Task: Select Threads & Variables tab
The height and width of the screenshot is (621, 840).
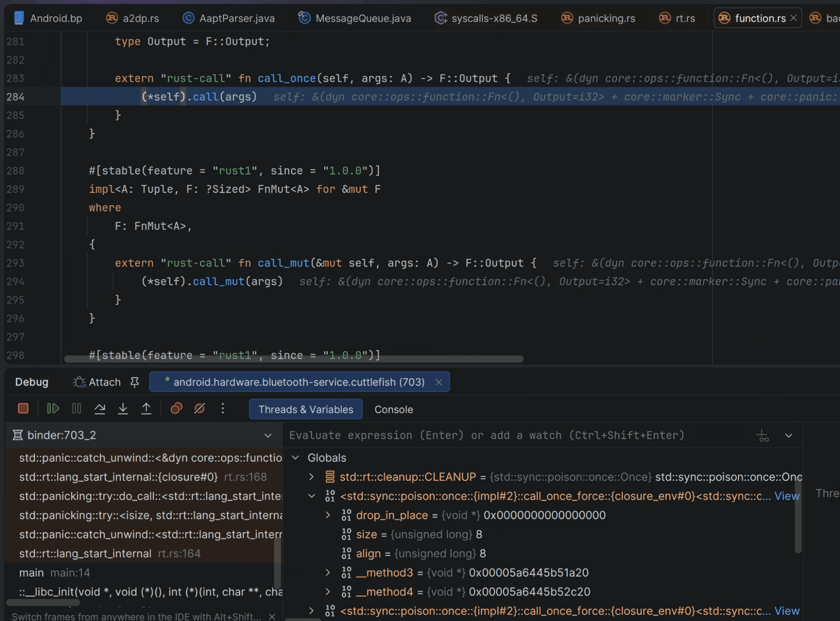Action: [306, 410]
